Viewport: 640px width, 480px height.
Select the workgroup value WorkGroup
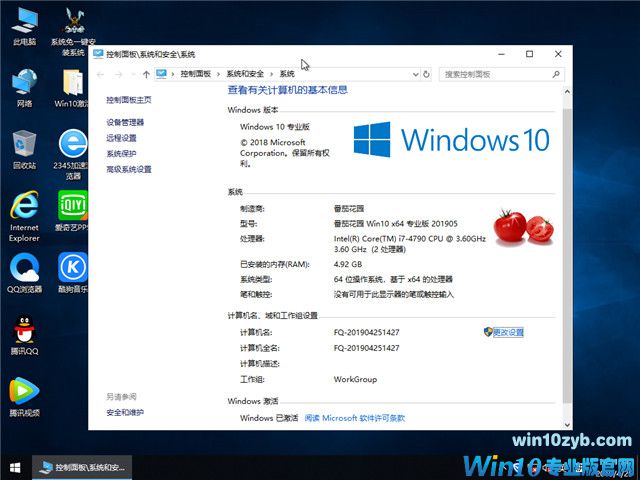pos(355,379)
